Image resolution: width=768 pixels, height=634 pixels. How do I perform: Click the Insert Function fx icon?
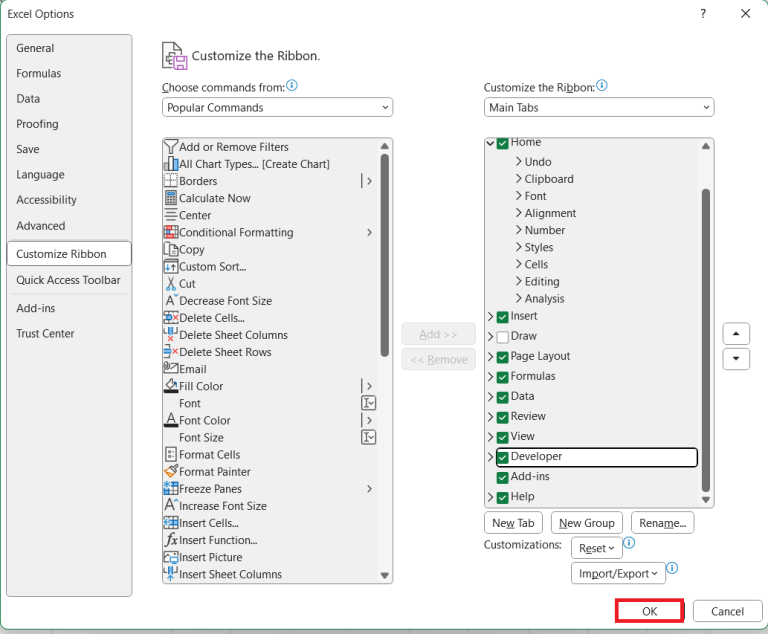coord(171,540)
